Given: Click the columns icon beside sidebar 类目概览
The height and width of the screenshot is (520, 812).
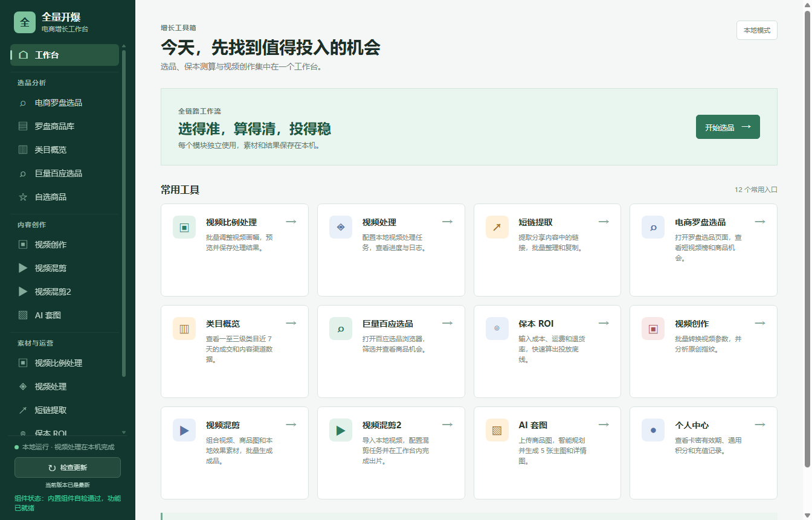Looking at the screenshot, I should (x=23, y=150).
